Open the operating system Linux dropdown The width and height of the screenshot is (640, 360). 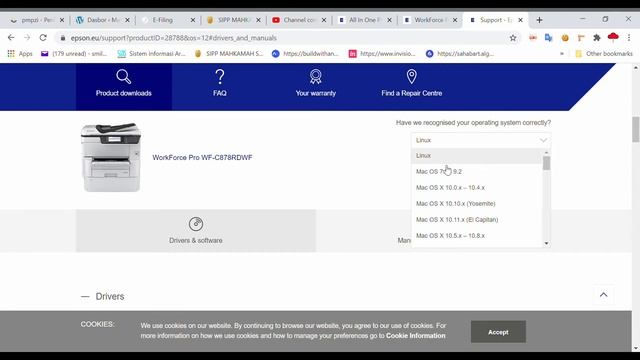pos(481,140)
